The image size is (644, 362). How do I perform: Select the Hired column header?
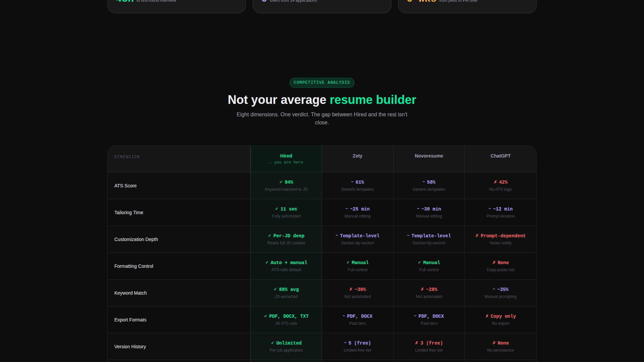pos(286,159)
